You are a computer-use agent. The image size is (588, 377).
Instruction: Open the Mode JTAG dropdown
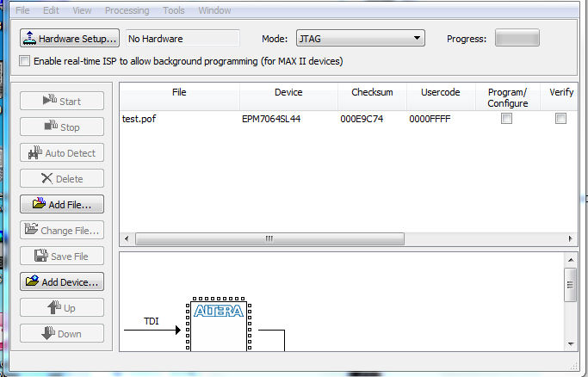(361, 38)
